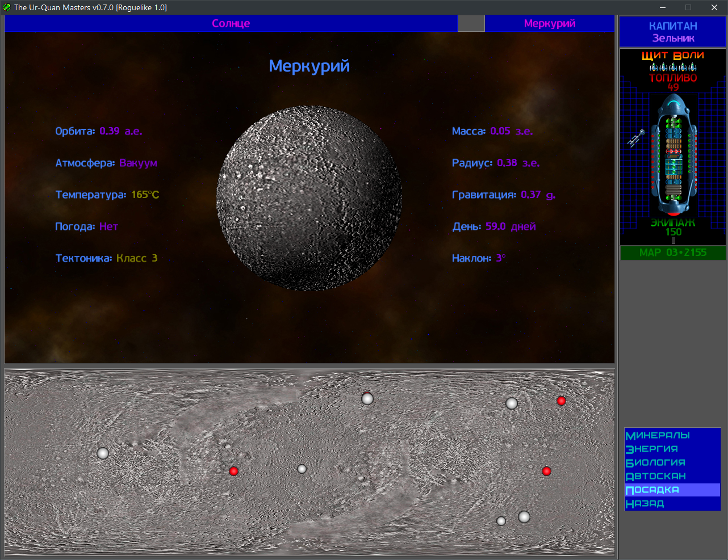The image size is (728, 560).
Task: Choose Посадка to land on planet
Action: click(x=672, y=490)
